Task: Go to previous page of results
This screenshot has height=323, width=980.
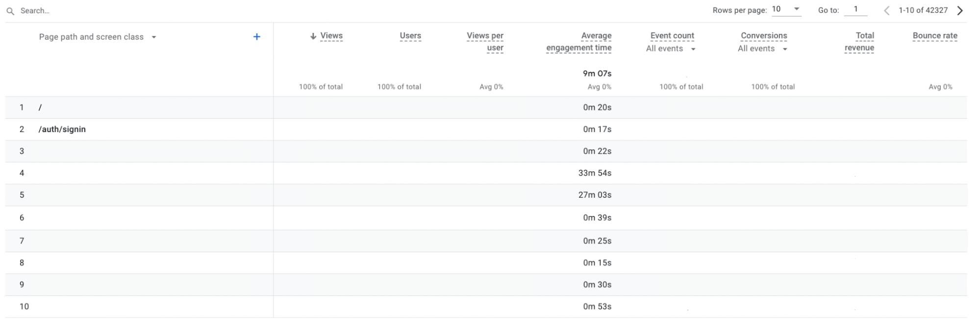Action: 886,11
